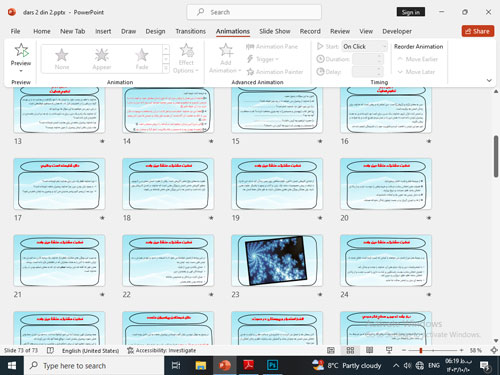Select the Fade animation effect
The image size is (500, 375).
pyautogui.click(x=142, y=59)
